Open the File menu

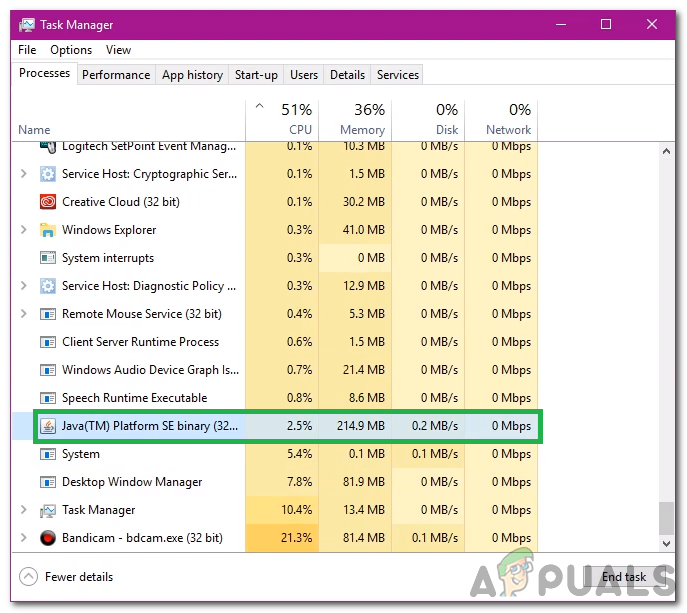[x=27, y=50]
